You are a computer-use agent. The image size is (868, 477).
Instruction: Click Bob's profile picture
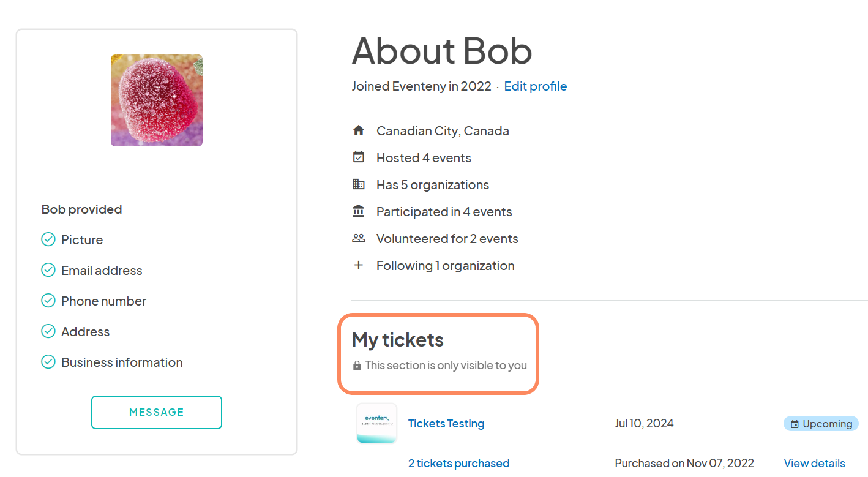coord(156,100)
